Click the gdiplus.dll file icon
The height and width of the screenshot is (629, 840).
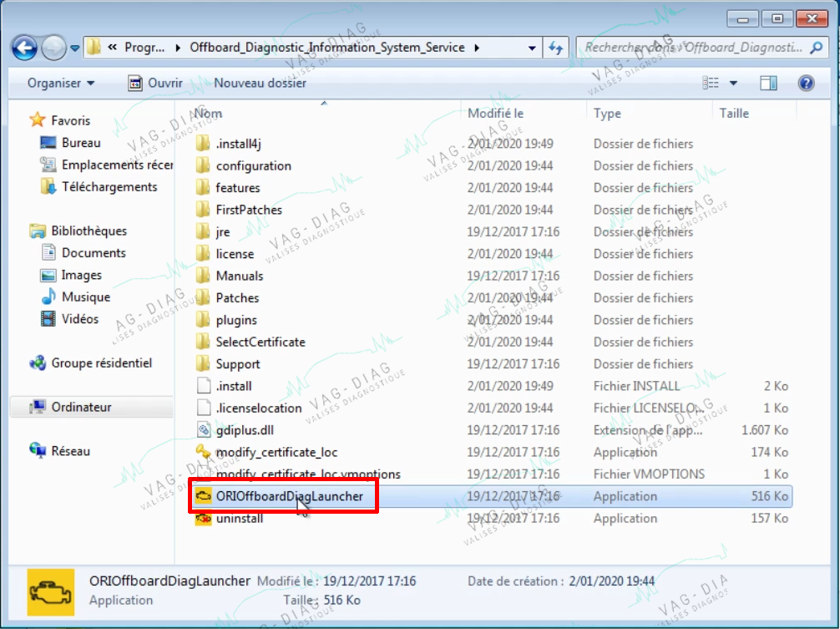tap(204, 429)
